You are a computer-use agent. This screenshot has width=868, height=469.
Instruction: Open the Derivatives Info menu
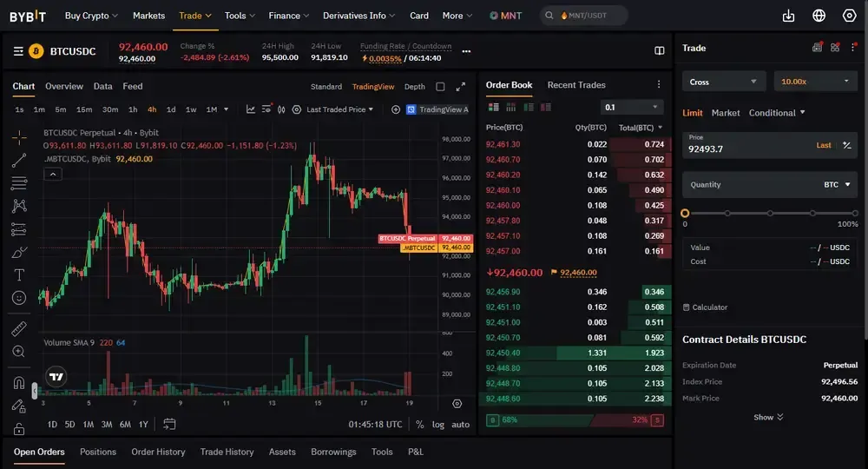coord(358,16)
